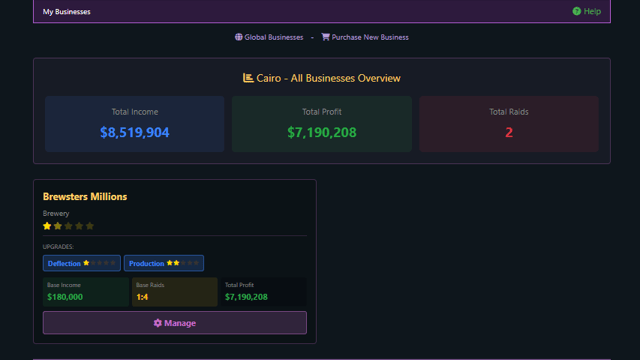640x360 pixels.
Task: Click the $7,190,208 overview profit value
Action: coord(322,132)
